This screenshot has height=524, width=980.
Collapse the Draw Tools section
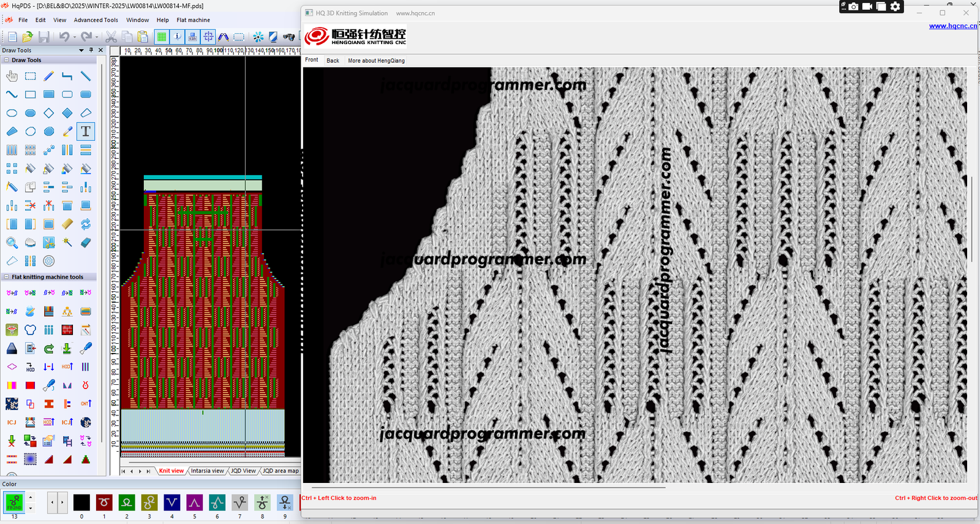[x=6, y=60]
